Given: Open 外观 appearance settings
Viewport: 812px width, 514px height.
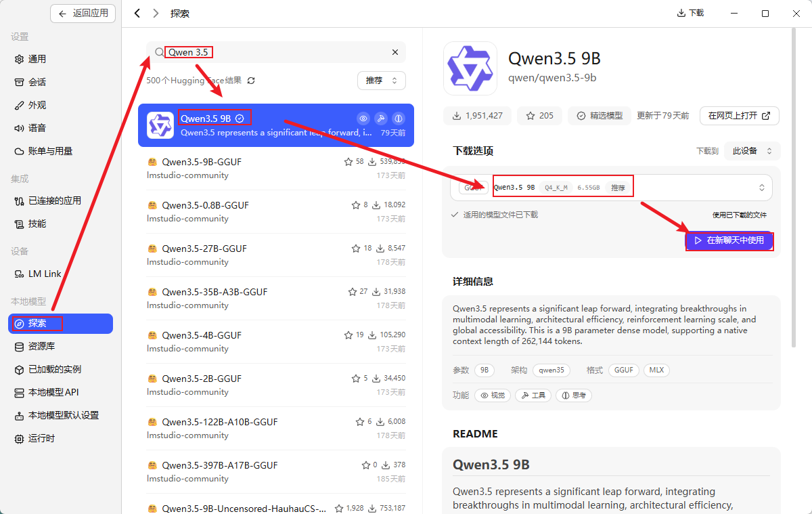Looking at the screenshot, I should click(61, 105).
